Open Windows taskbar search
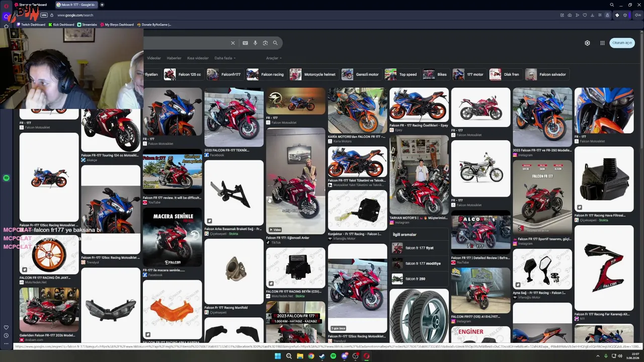 click(x=289, y=356)
